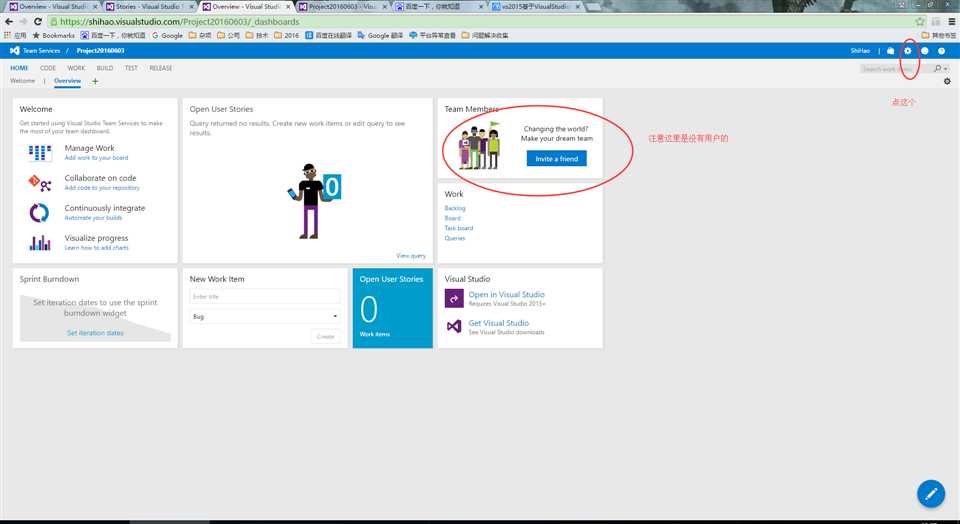Open the RELEASE hub

point(160,68)
